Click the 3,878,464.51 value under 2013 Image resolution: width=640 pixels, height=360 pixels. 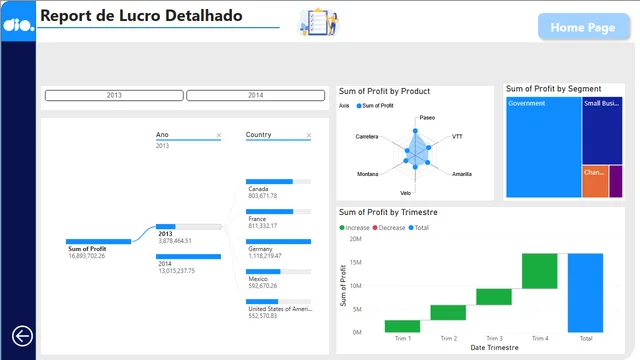[175, 241]
